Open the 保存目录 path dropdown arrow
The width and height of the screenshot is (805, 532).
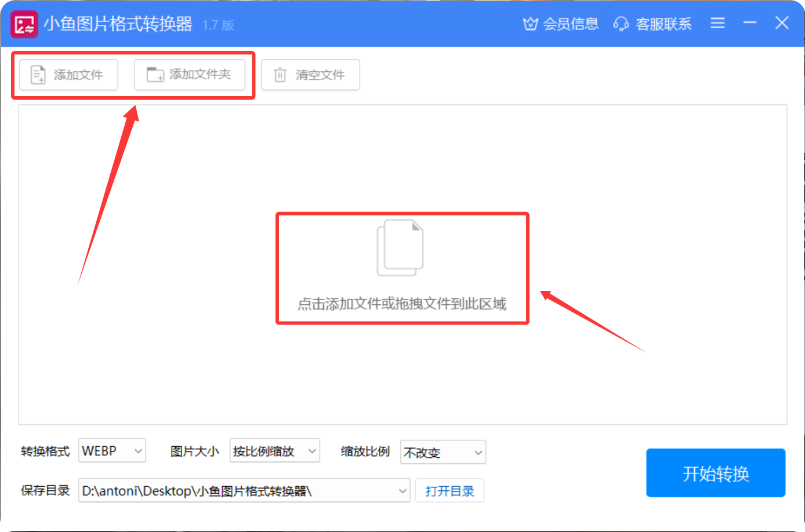(x=402, y=491)
